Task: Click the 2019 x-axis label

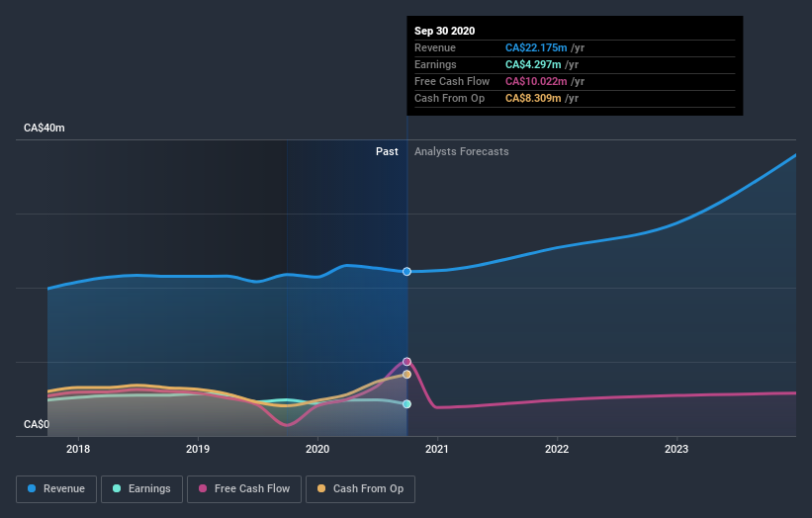Action: pyautogui.click(x=198, y=449)
